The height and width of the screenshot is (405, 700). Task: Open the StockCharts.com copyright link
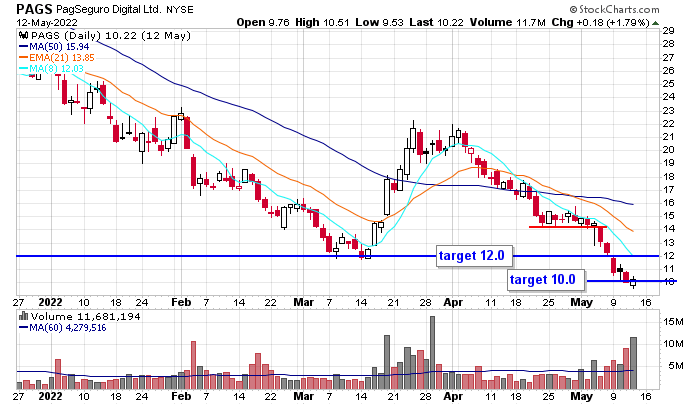click(x=614, y=9)
